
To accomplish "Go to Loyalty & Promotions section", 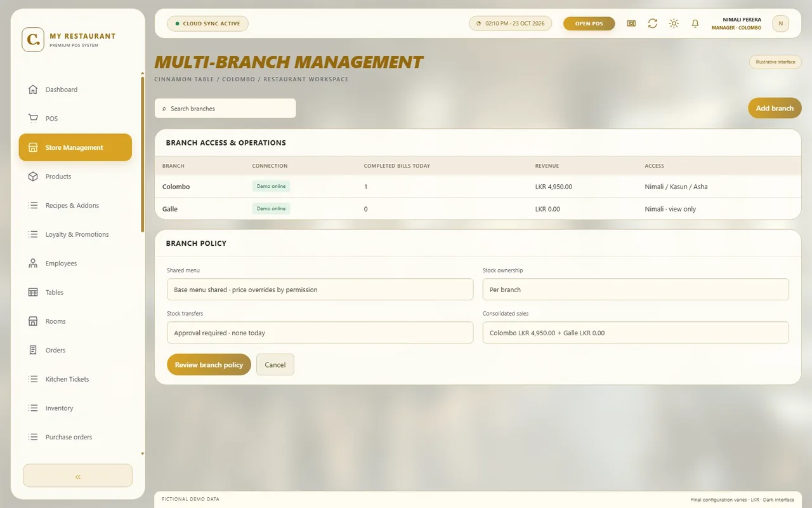I will click(x=75, y=234).
